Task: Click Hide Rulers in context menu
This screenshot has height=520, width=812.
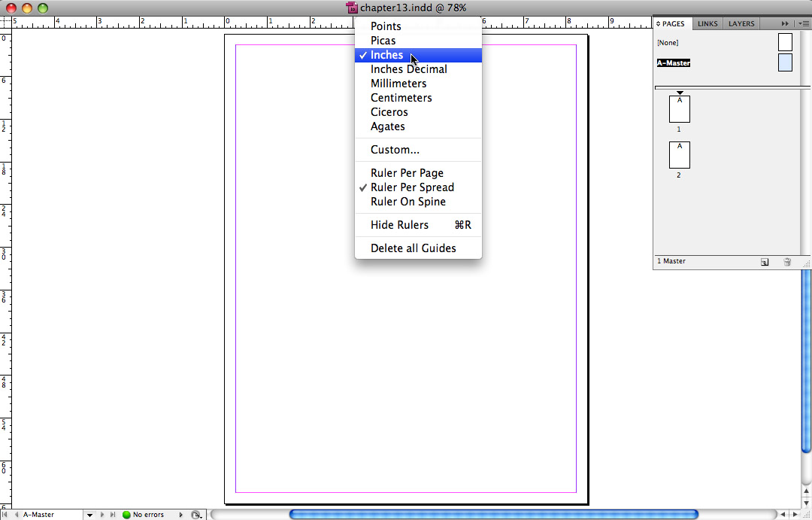Action: point(399,225)
